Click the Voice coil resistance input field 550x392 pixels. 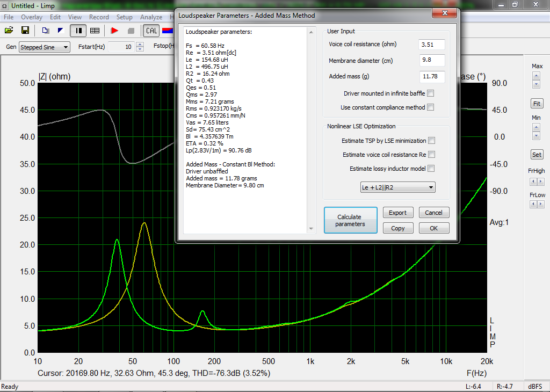(432, 45)
